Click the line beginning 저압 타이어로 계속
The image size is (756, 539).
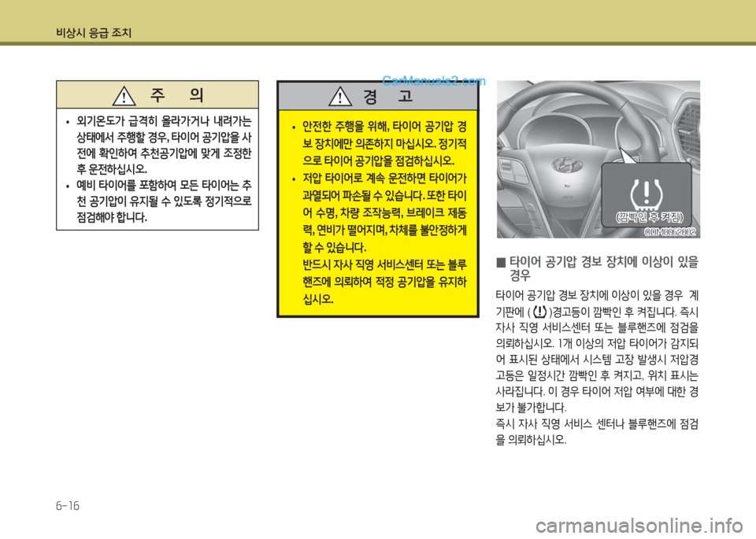tap(384, 178)
